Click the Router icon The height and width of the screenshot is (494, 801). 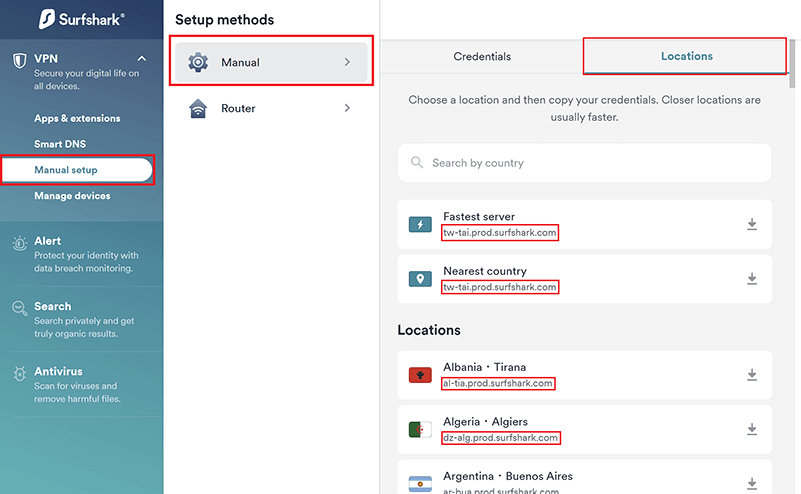pos(198,108)
